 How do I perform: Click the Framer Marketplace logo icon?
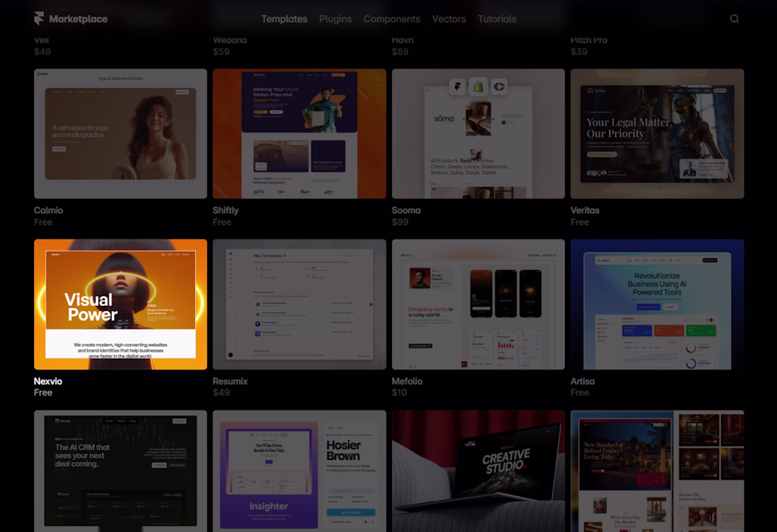(x=39, y=18)
